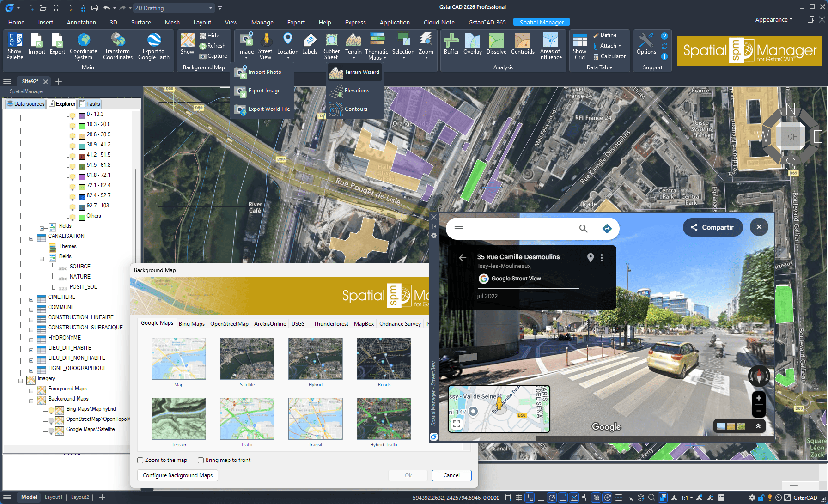Show the background map
Image resolution: width=828 pixels, height=504 pixels.
[187, 44]
